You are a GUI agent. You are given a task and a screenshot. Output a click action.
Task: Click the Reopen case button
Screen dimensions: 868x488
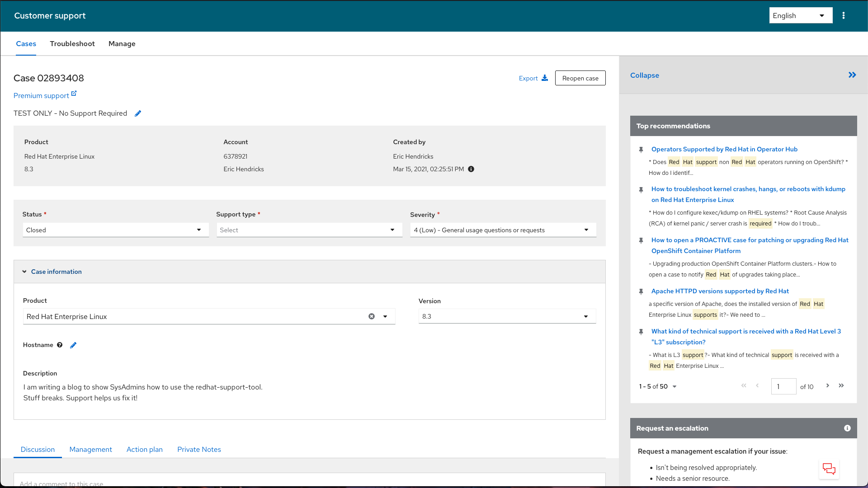pos(580,78)
